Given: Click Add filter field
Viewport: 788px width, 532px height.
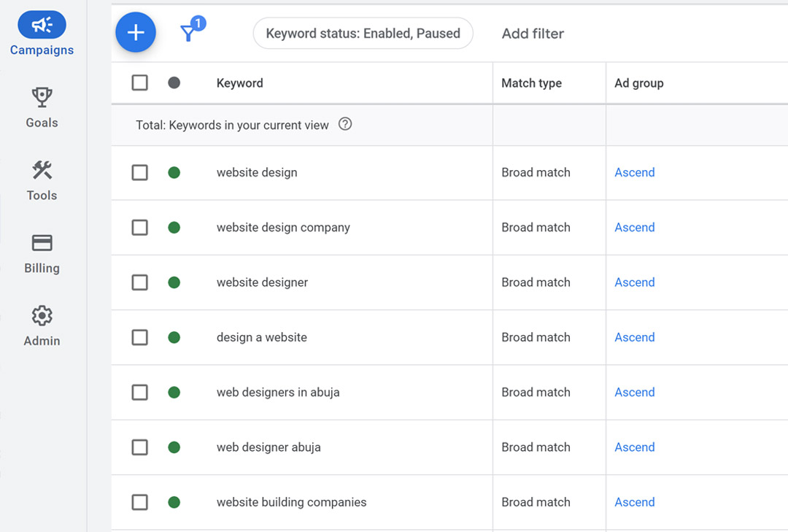Looking at the screenshot, I should coord(533,34).
